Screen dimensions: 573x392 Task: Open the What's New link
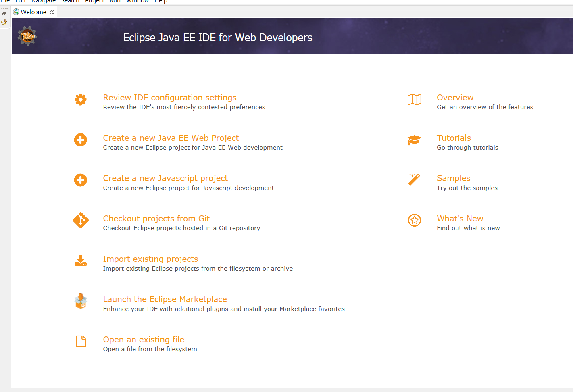460,219
